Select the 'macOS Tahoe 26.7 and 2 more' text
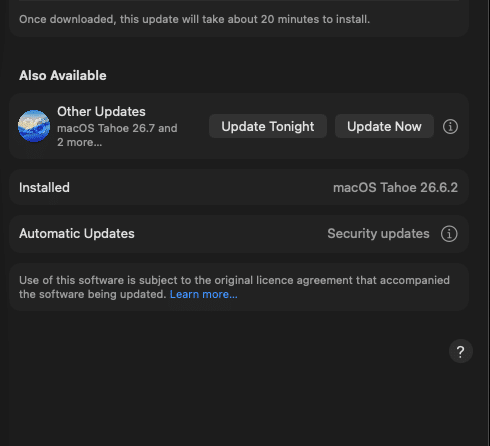 [117, 135]
